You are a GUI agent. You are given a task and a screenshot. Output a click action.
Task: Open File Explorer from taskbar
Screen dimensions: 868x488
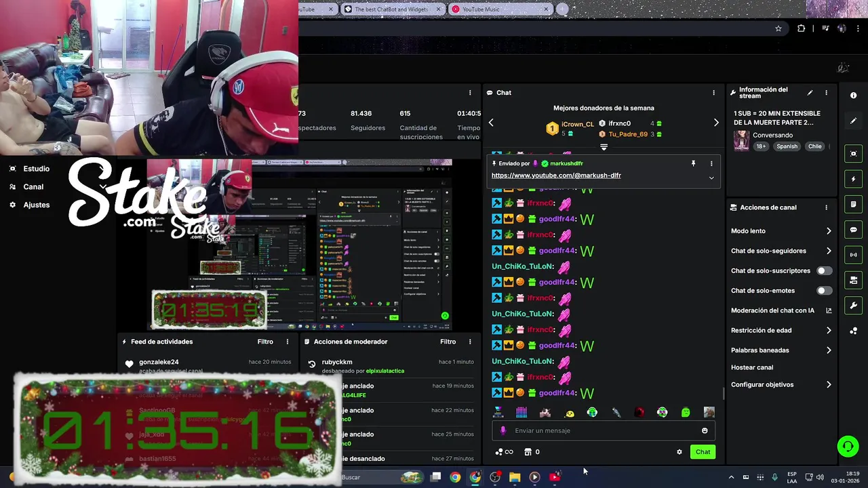click(515, 477)
